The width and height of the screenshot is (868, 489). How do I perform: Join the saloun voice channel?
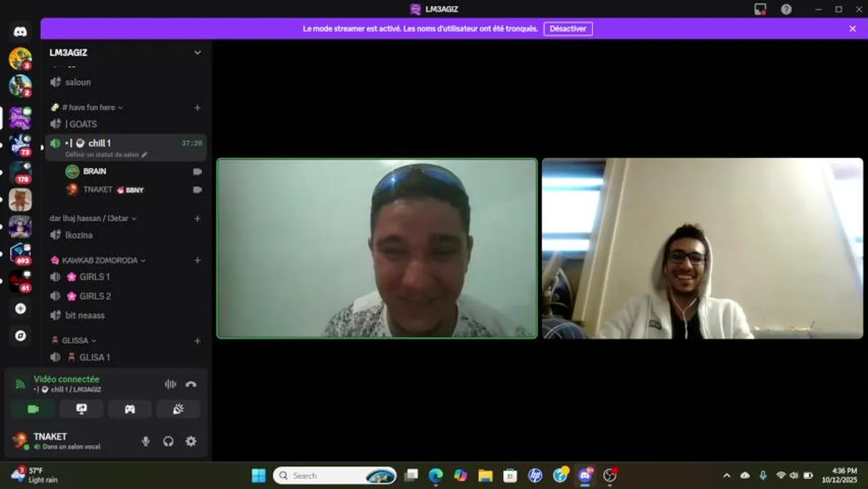pyautogui.click(x=126, y=82)
